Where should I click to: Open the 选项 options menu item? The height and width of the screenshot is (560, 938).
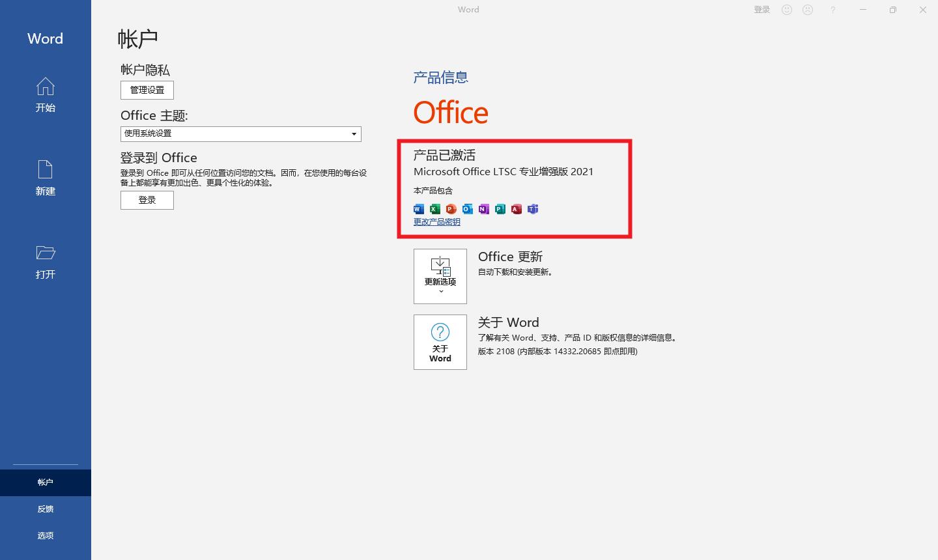click(x=45, y=535)
